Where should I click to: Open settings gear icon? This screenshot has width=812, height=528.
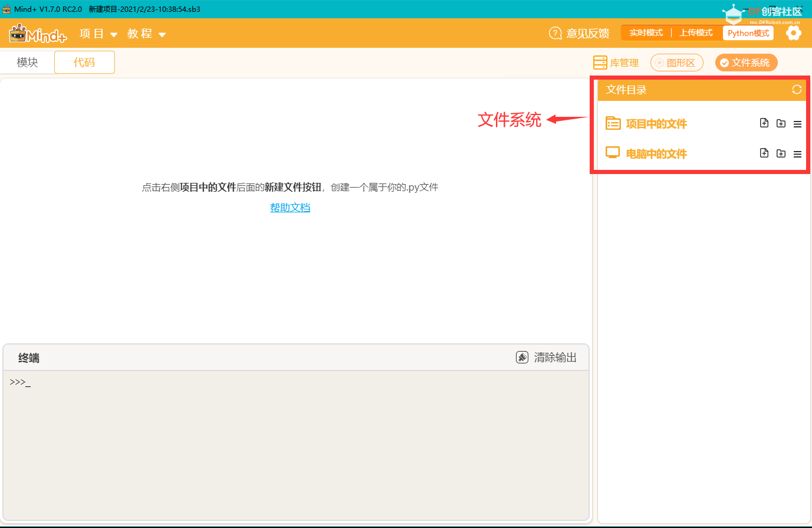point(794,33)
